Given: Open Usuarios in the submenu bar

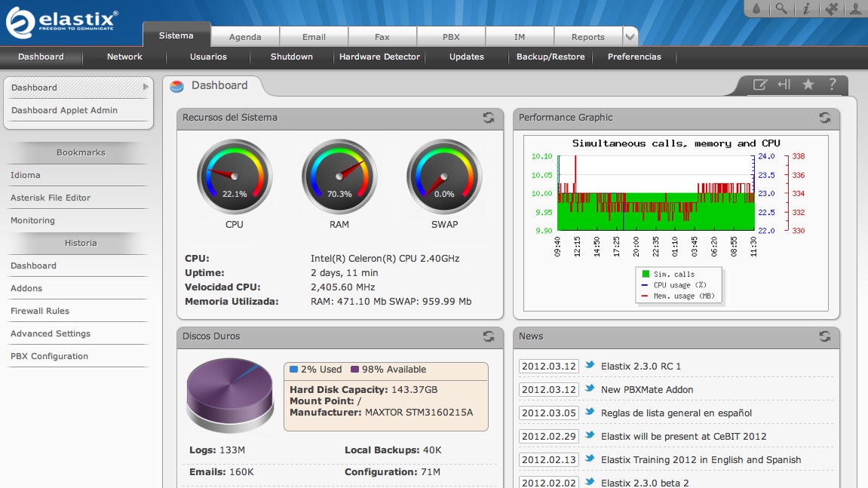Looking at the screenshot, I should point(208,57).
